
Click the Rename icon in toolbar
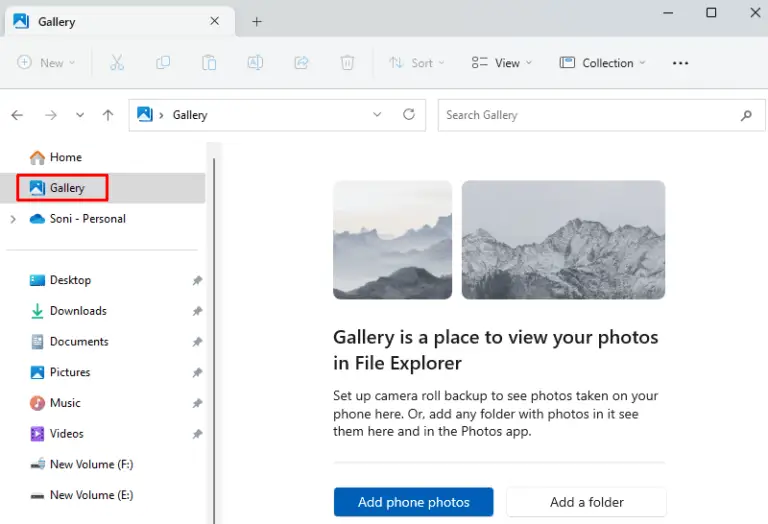click(255, 63)
